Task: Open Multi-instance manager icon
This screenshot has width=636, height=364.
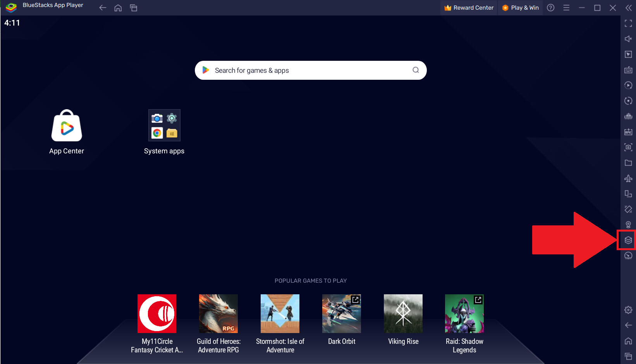Action: (628, 240)
